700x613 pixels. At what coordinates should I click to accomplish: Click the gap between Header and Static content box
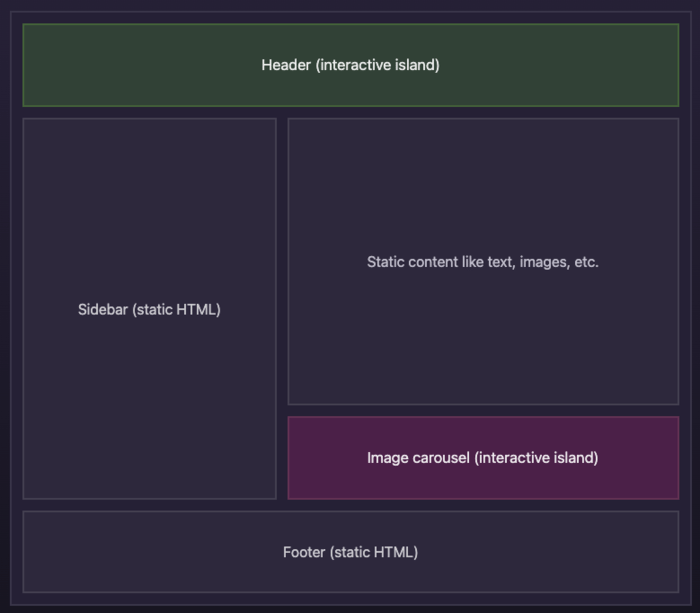[x=483, y=112]
